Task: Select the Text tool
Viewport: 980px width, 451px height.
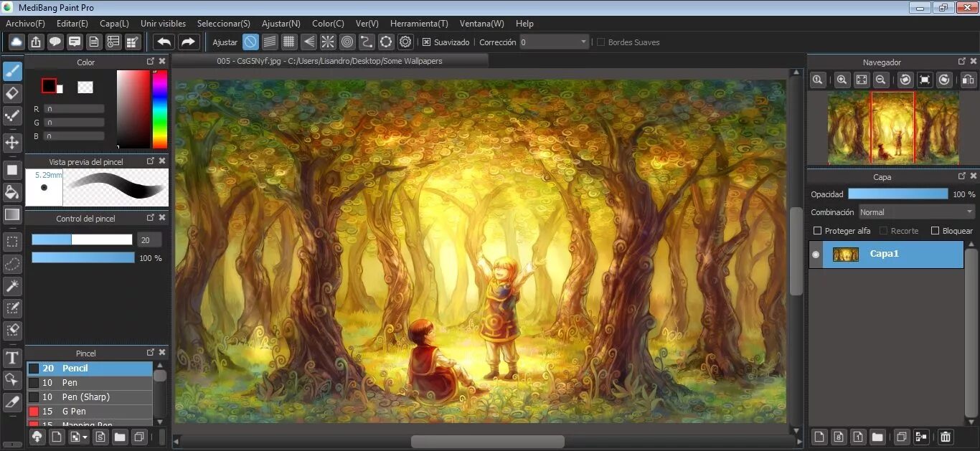Action: [12, 358]
